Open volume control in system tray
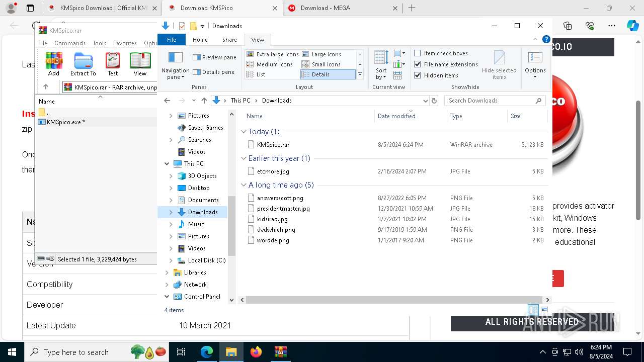This screenshot has width=644, height=362. pos(579,352)
